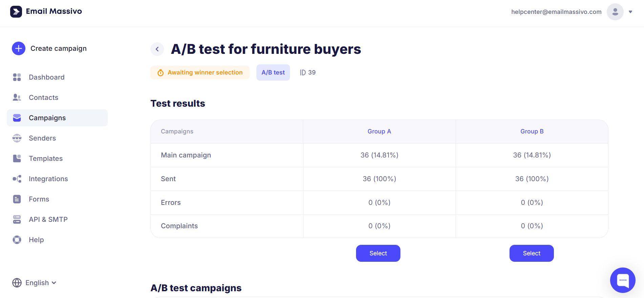Open the live chat bubble widget
Viewport: 644px width, 298px height.
click(622, 280)
